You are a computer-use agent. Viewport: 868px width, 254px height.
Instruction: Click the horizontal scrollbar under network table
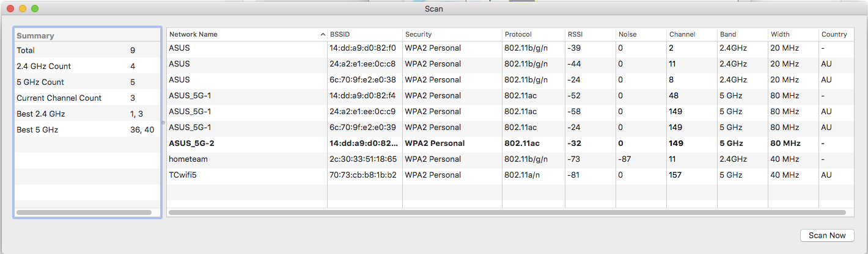[x=507, y=212]
